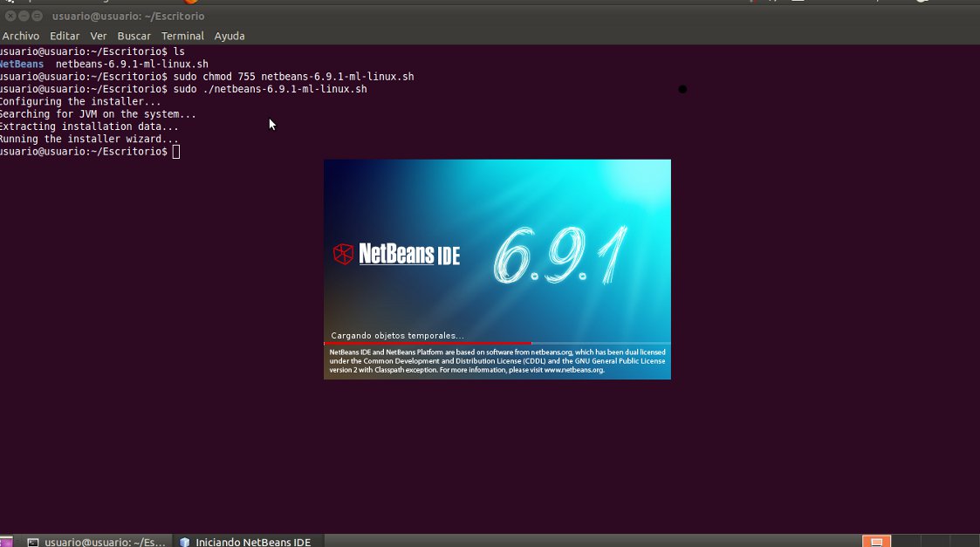Viewport: 980px width, 547px height.
Task: Click the Show Desktop icon in bottom panel
Action: [x=5, y=542]
